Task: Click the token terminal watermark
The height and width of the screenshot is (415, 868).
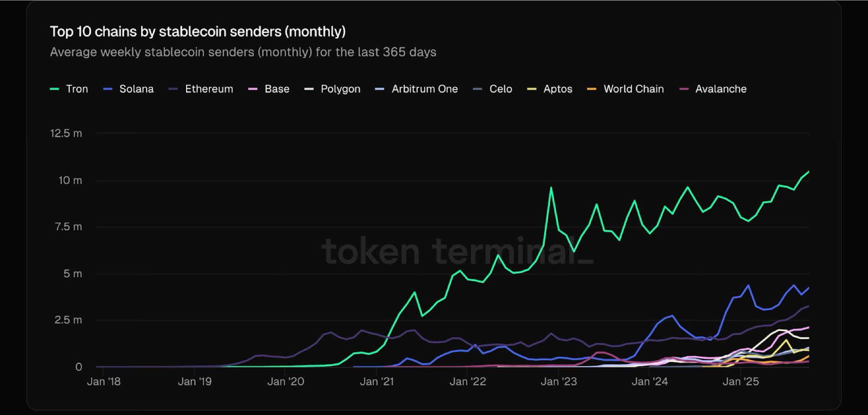Action: point(457,251)
